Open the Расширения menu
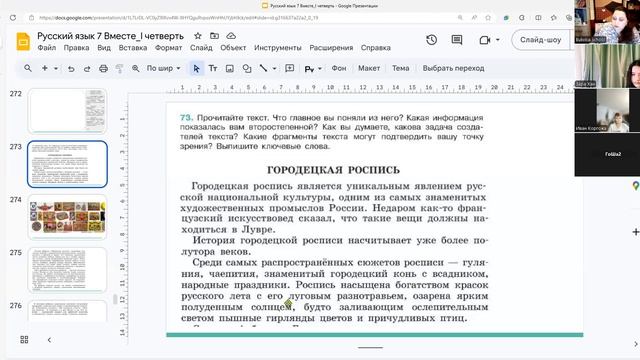Screen dimensions: 640x360 click(331, 48)
